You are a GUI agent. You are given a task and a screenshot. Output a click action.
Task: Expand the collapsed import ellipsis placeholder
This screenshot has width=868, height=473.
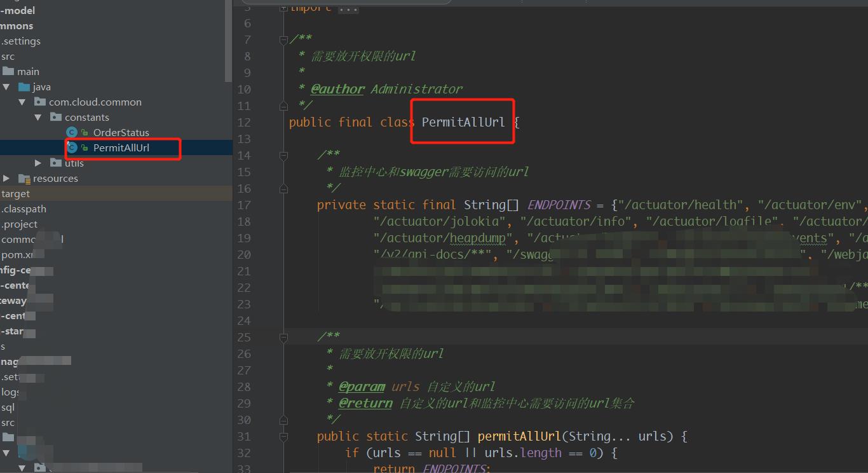[348, 8]
